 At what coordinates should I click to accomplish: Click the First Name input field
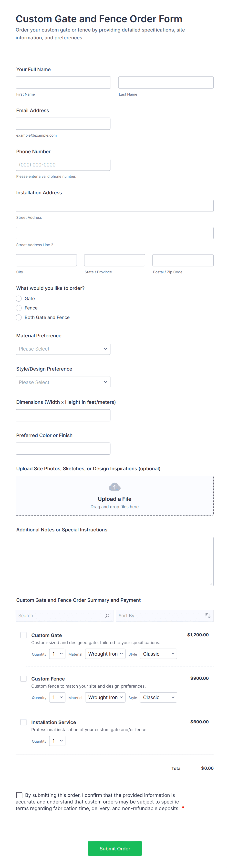[63, 83]
